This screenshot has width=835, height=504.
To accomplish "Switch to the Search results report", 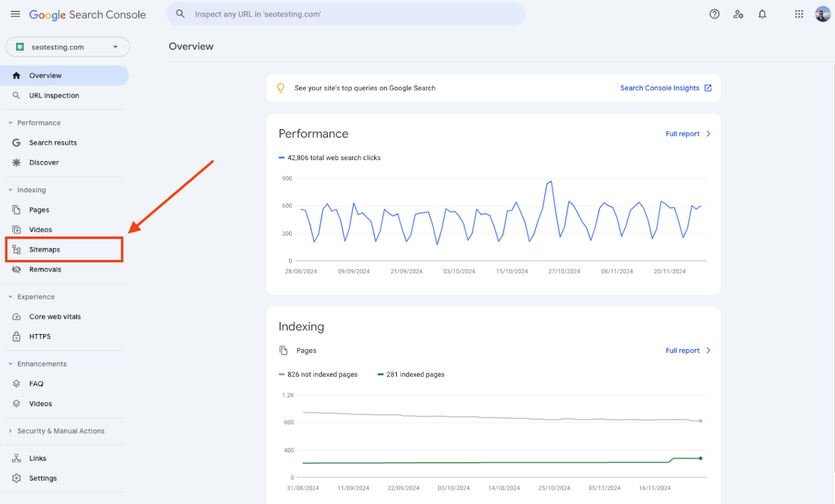I will click(53, 142).
